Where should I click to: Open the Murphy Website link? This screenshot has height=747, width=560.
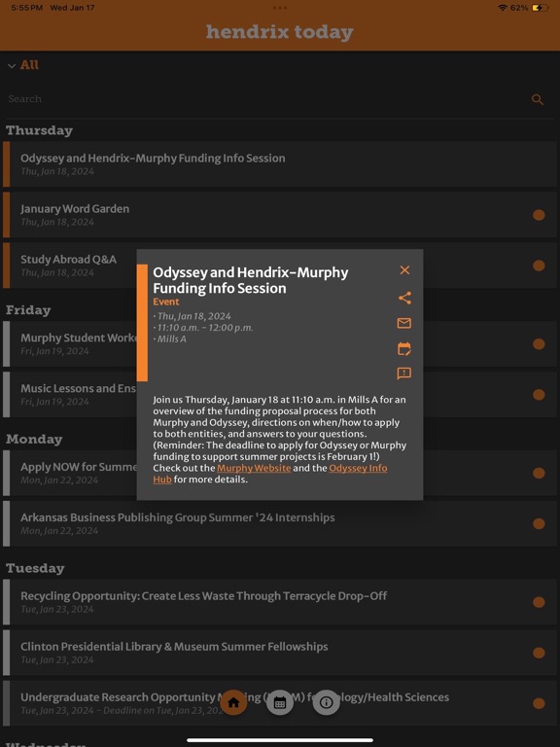[x=254, y=468]
